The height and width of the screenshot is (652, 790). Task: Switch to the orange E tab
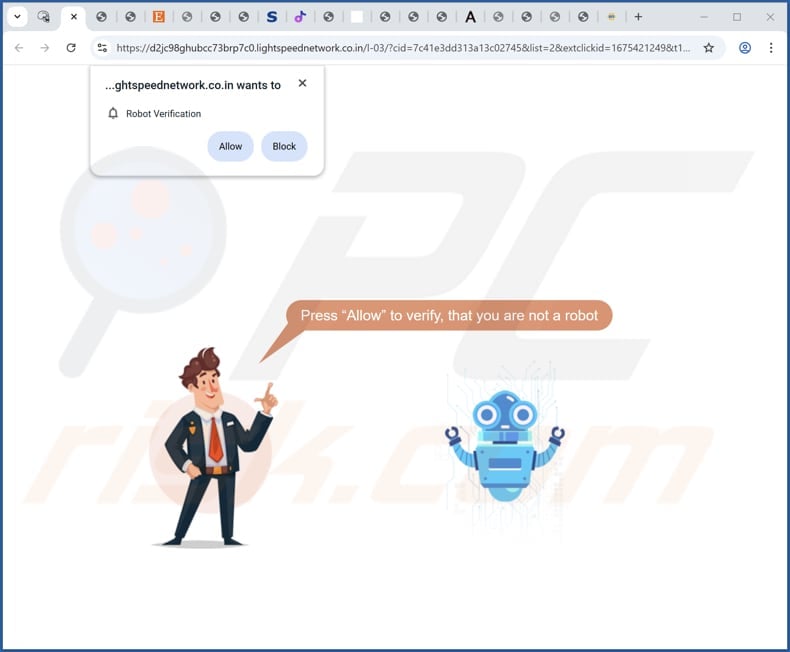(158, 17)
